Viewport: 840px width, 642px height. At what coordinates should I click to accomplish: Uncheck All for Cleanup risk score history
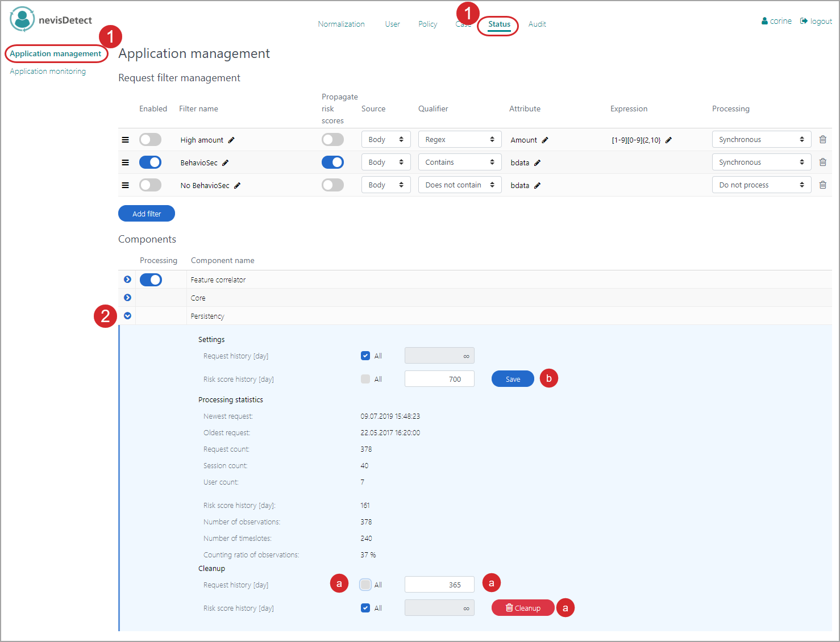coord(365,608)
